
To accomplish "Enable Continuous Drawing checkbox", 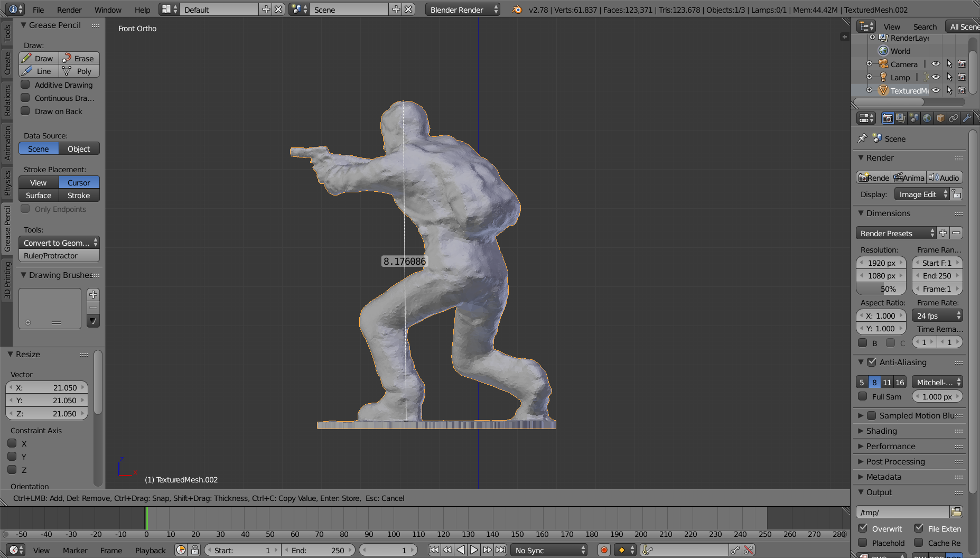I will 25,98.
